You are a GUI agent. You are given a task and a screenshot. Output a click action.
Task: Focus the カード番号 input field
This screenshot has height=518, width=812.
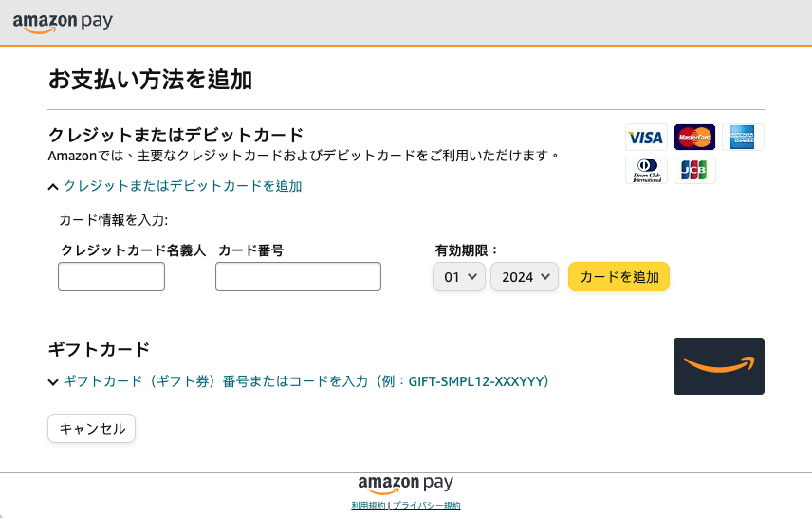click(298, 277)
